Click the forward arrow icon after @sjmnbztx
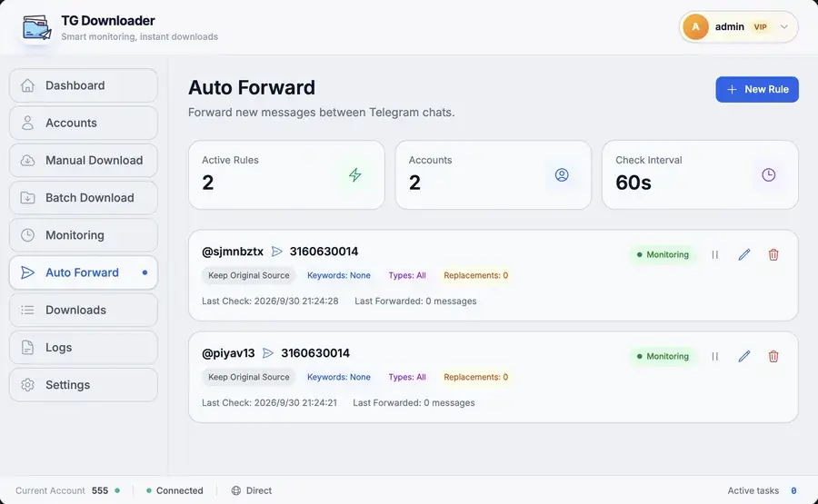Viewport: 818px width, 504px height. (277, 252)
